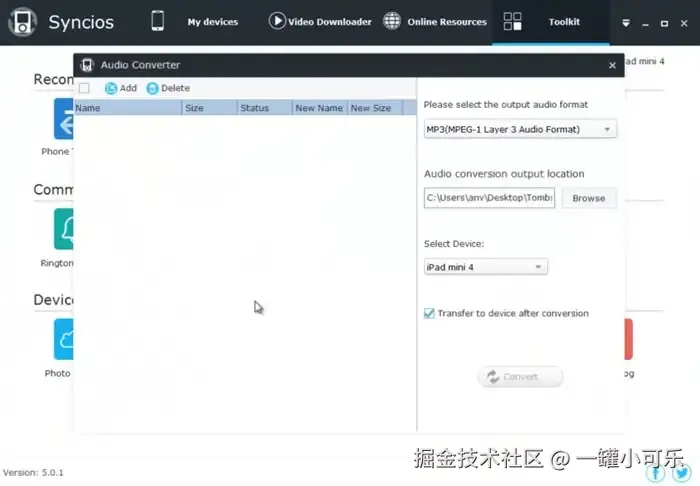Click the Toolkit grid icon
The width and height of the screenshot is (700, 486).
click(512, 21)
